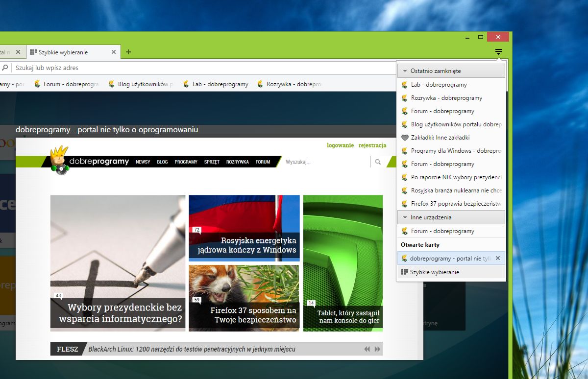Reopen Programy dla Windows closed tab
The image size is (588, 379).
pos(451,151)
